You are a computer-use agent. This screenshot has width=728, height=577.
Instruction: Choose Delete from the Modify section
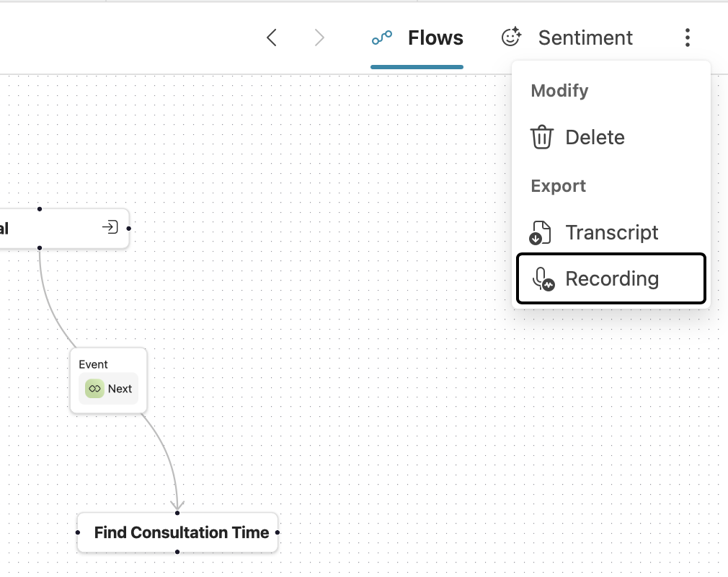click(x=595, y=137)
